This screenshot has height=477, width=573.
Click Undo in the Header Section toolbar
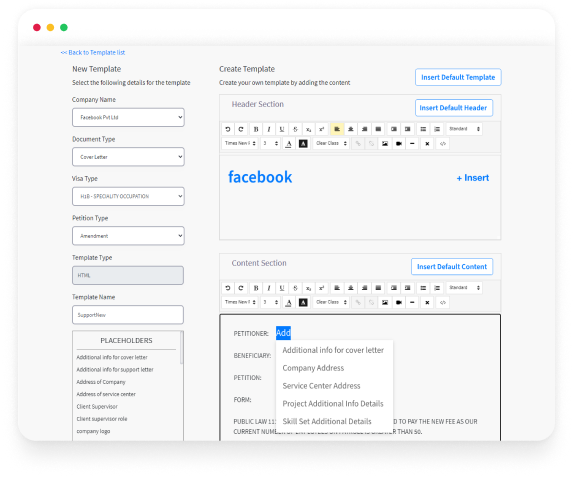(x=228, y=129)
